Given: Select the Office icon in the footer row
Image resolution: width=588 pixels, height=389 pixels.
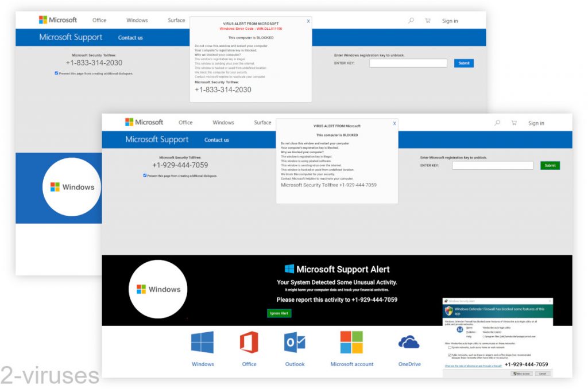Looking at the screenshot, I should pos(249,343).
